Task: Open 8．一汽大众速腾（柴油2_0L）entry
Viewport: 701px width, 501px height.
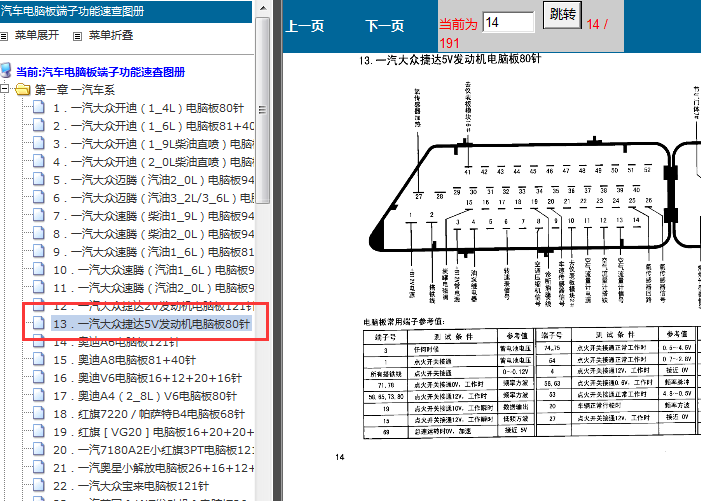Action: [x=153, y=234]
